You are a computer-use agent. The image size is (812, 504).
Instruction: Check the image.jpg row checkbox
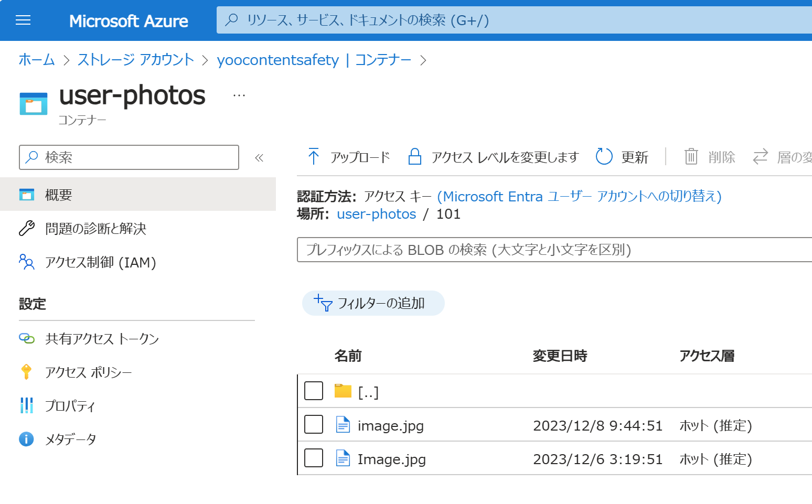[314, 424]
